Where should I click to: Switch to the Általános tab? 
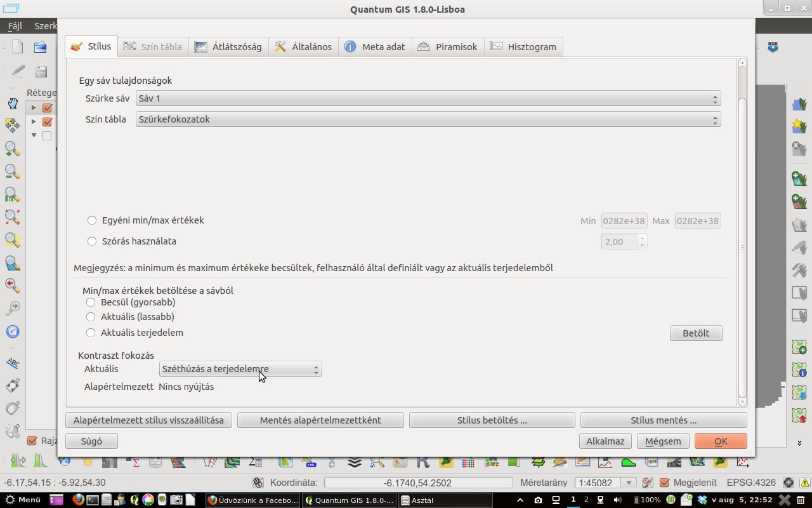point(304,47)
